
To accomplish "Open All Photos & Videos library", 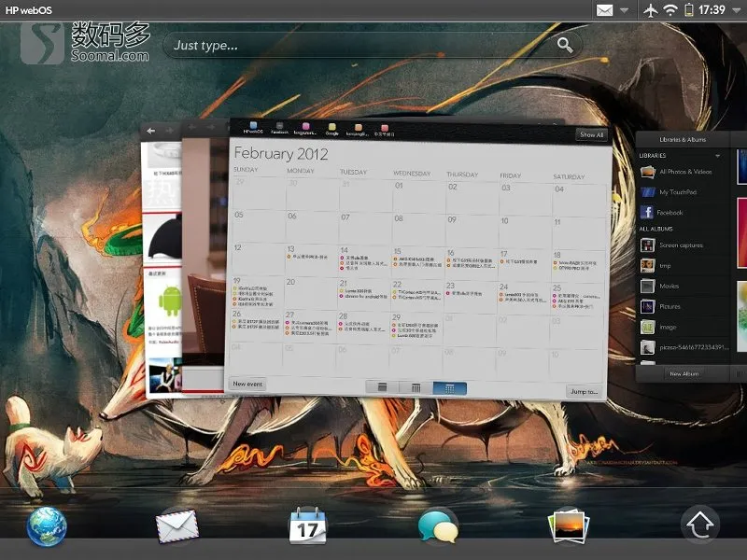I will 683,172.
